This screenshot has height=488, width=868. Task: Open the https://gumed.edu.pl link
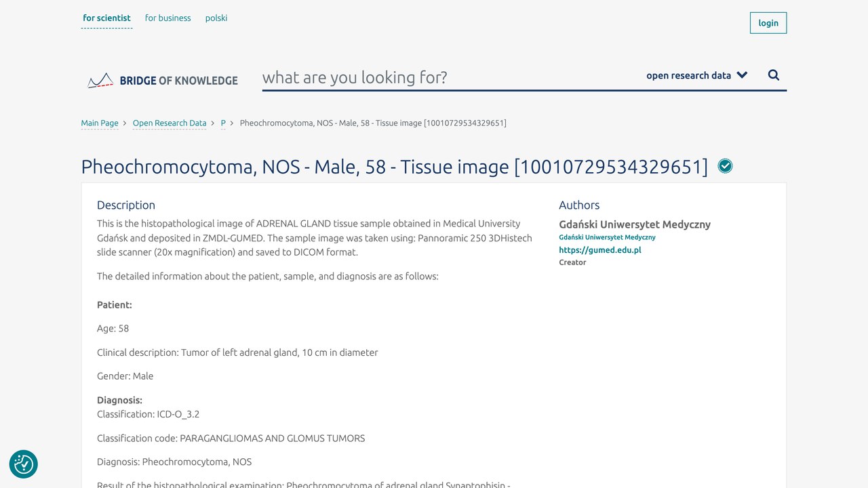(x=600, y=250)
